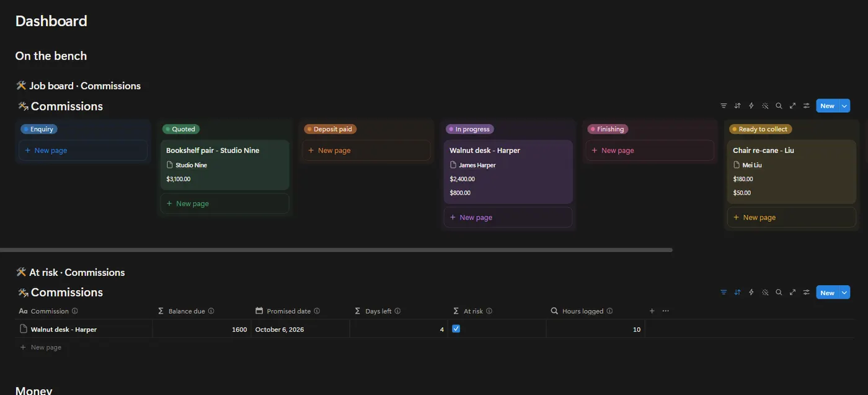Open New dropdown arrow in Job board toolbar
The width and height of the screenshot is (868, 395).
844,106
